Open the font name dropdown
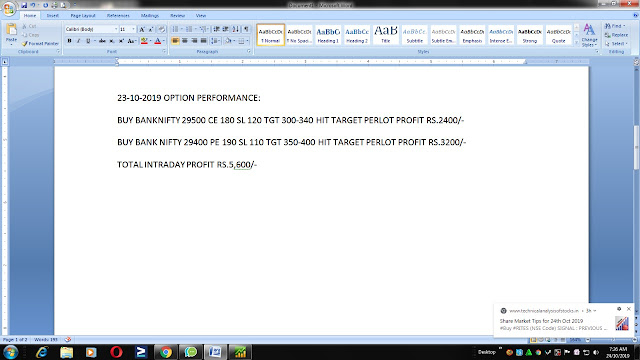 [116, 29]
